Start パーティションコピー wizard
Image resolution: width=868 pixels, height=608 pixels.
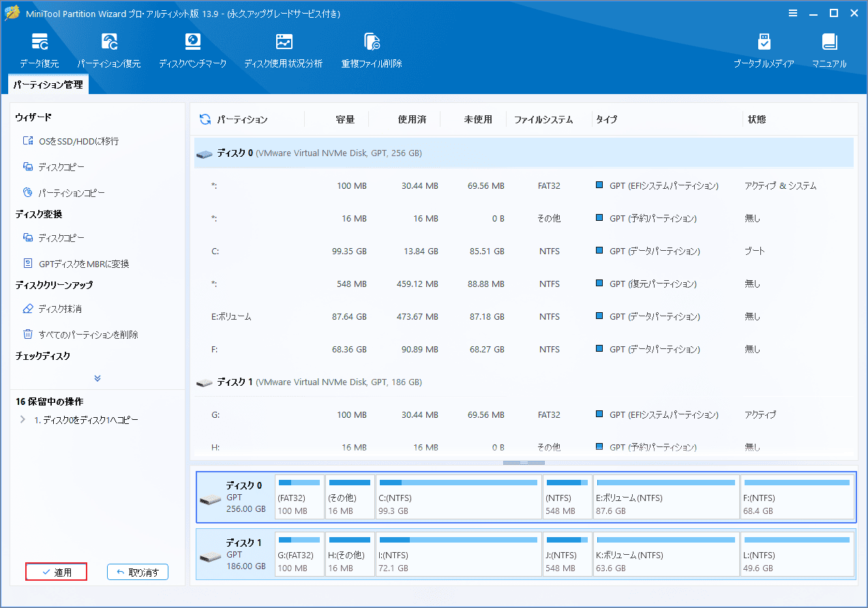64,193
